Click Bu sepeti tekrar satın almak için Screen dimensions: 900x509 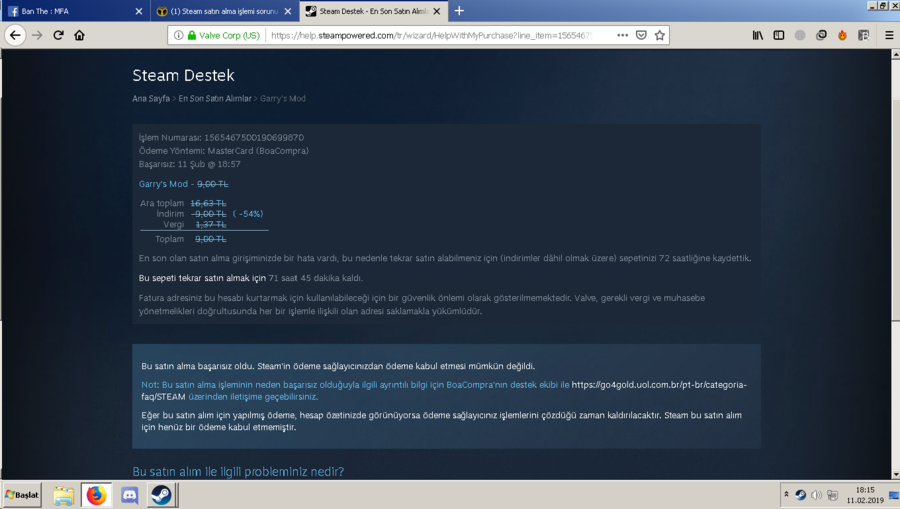click(202, 278)
